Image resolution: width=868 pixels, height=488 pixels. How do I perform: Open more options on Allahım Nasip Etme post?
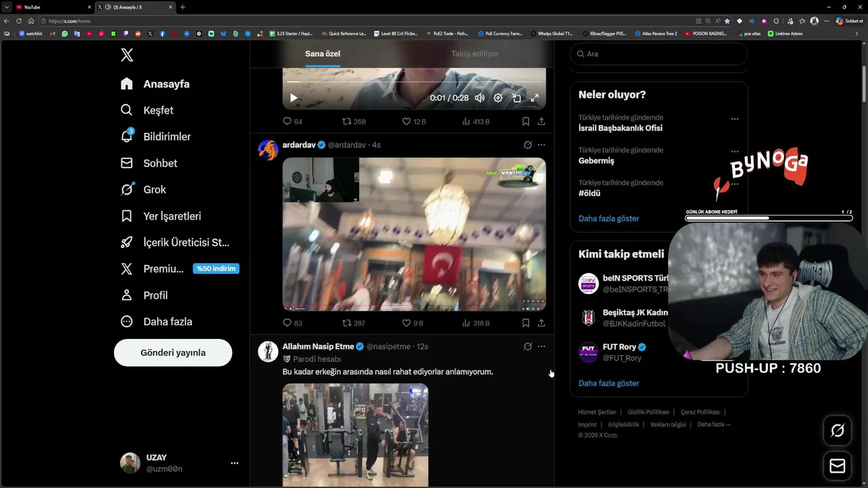pyautogui.click(x=541, y=346)
